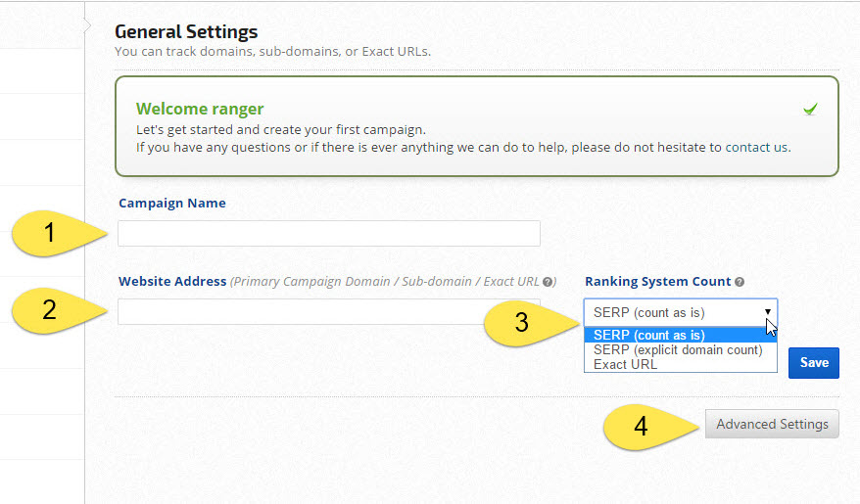Click the green checkmark in the Welcome box
Viewport: 860px width, 504px height.
click(810, 110)
